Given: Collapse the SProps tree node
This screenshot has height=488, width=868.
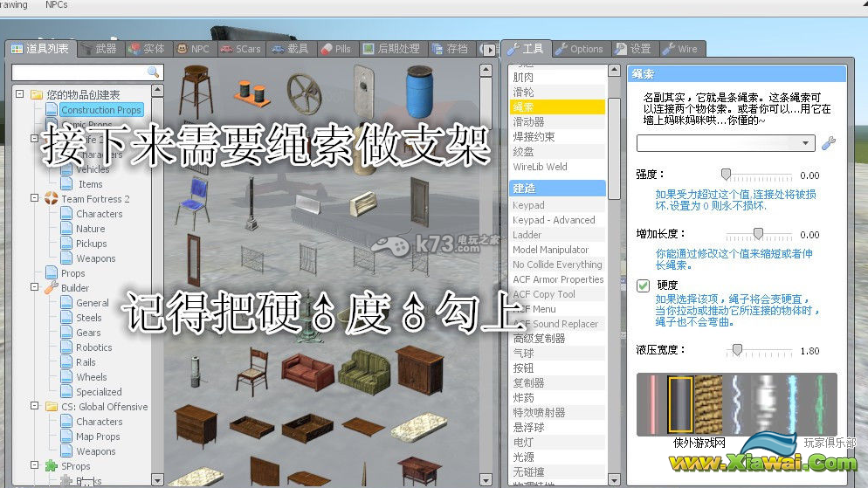Looking at the screenshot, I should 34,464.
